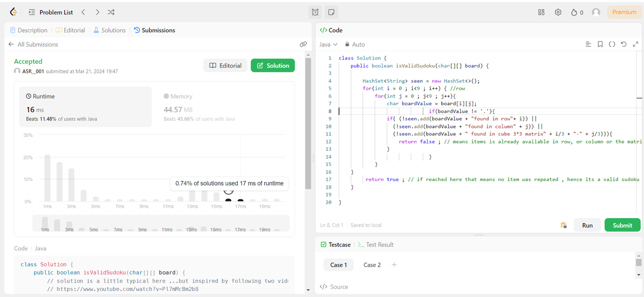This screenshot has width=644, height=297.
Task: Go back to All Submissions
Action: pyautogui.click(x=33, y=44)
